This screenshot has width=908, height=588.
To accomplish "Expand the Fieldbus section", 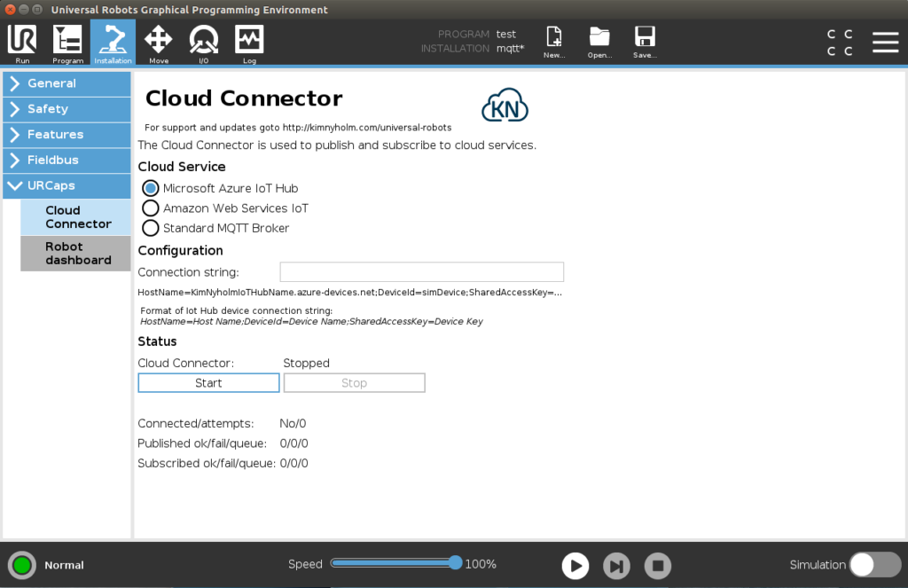I will point(67,160).
